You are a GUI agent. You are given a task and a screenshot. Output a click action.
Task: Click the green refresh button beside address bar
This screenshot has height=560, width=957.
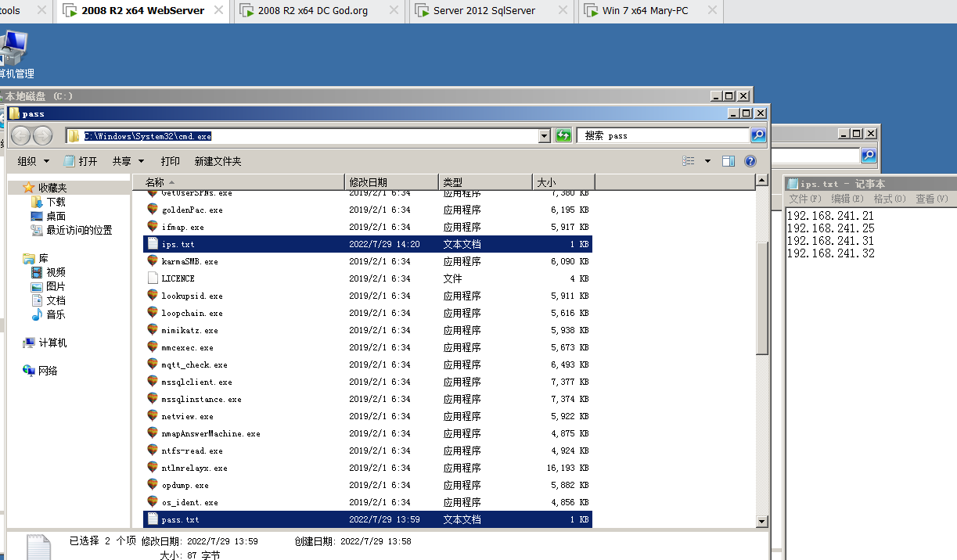pyautogui.click(x=563, y=135)
